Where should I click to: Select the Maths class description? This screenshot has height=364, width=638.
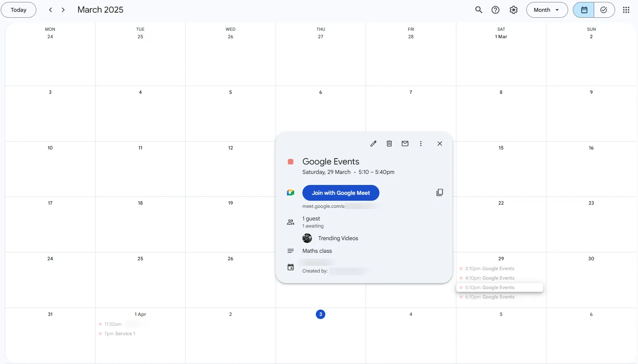tap(317, 251)
